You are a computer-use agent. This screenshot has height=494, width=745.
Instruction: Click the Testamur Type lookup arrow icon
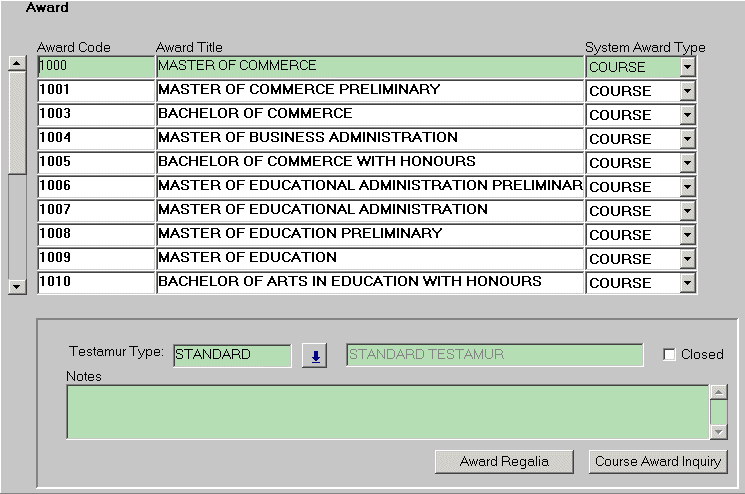coord(315,356)
